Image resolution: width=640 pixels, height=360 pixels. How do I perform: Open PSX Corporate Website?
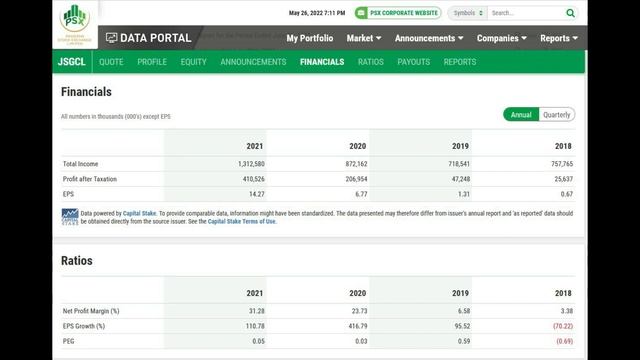point(398,13)
